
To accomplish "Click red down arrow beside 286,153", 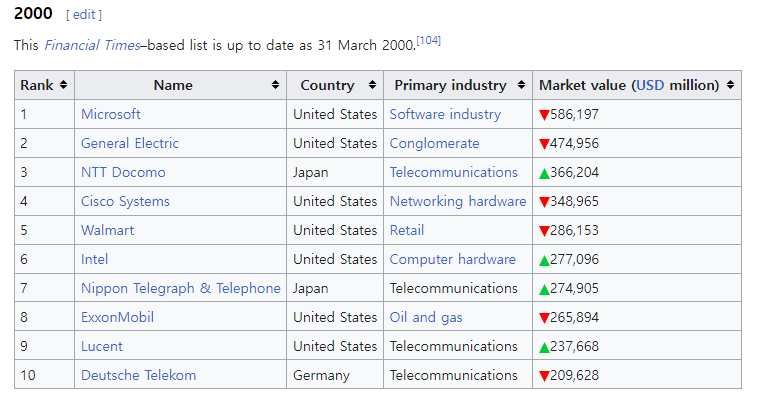I will pos(544,231).
